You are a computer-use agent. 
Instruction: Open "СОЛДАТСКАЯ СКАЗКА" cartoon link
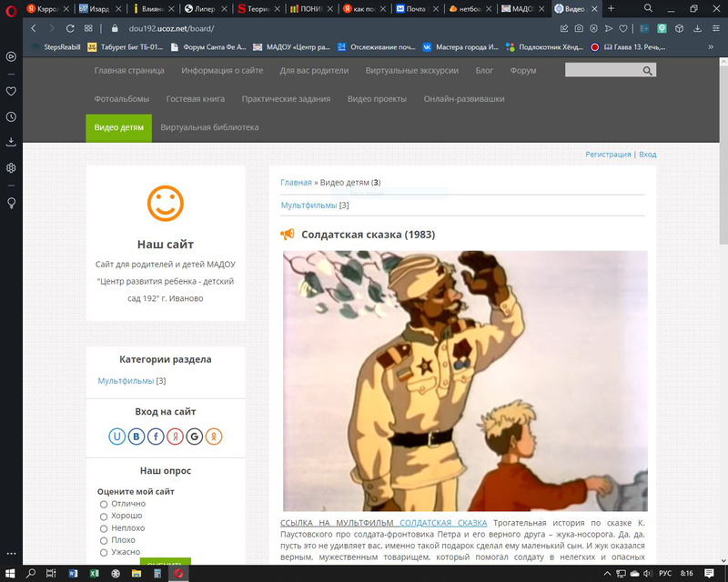443,522
